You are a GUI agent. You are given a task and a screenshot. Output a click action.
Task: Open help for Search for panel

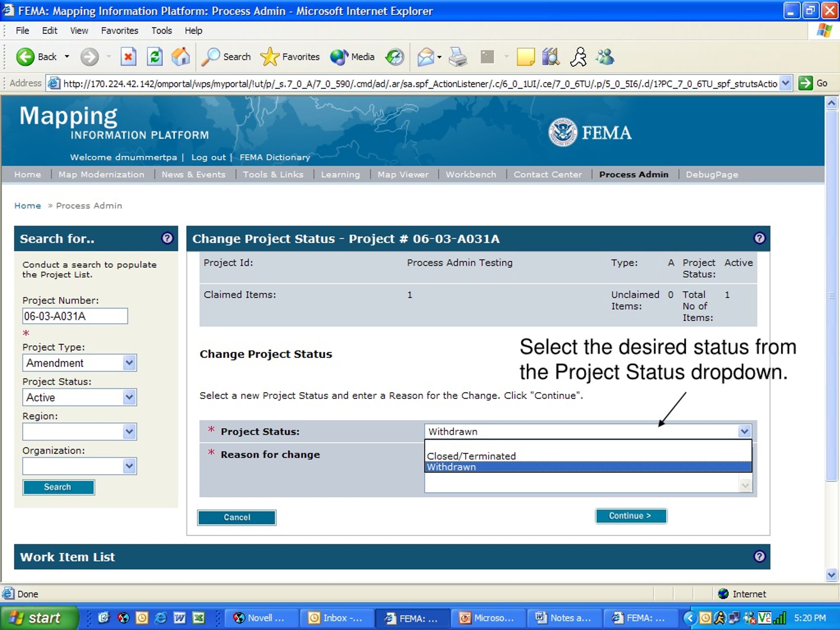(167, 238)
